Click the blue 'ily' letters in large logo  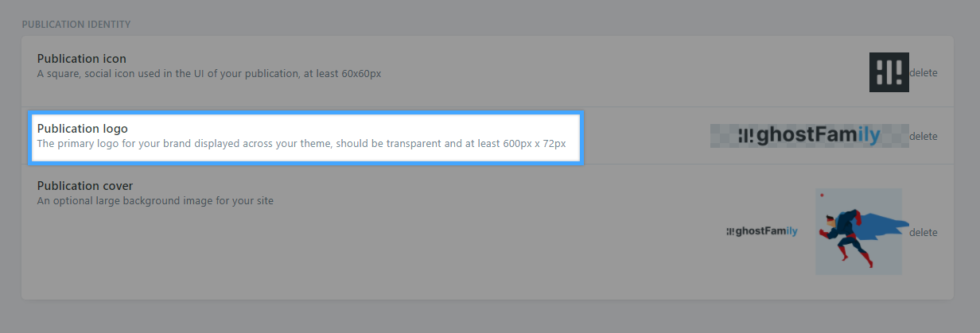tap(869, 136)
